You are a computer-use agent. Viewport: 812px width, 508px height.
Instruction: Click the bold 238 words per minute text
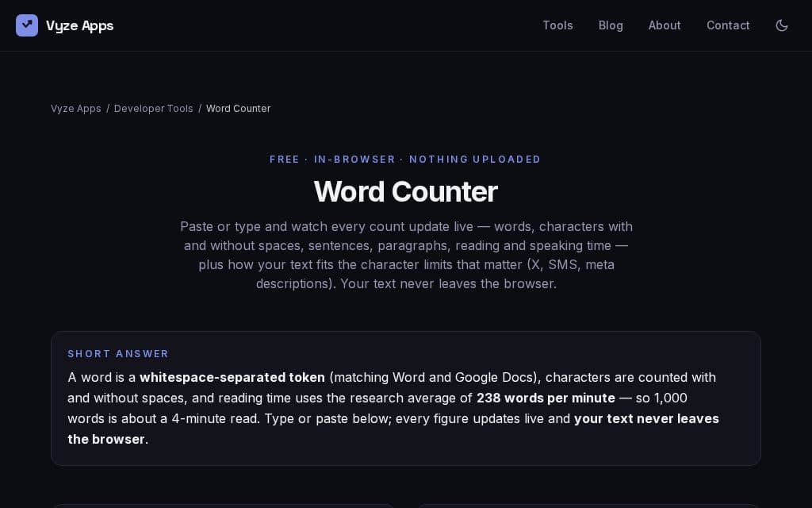[546, 398]
